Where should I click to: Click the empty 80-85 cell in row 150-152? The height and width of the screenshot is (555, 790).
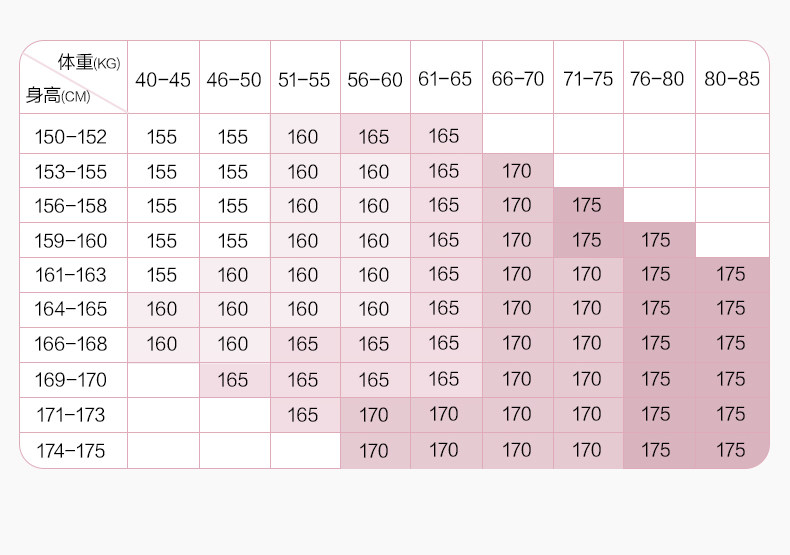(731, 137)
